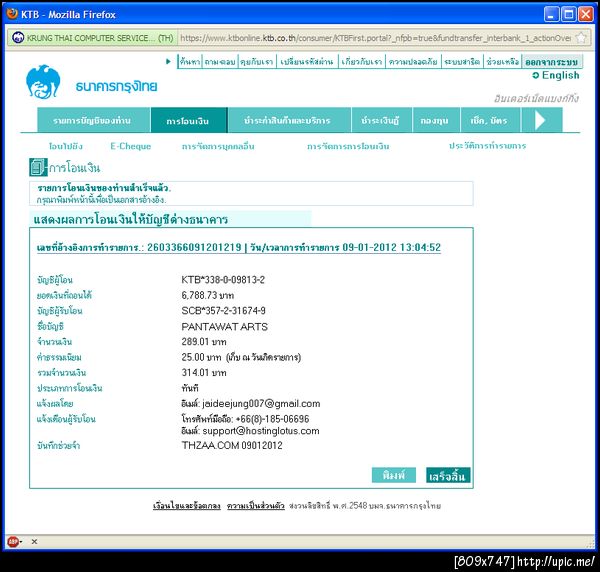Click the money transfer document icon
The height and width of the screenshot is (572, 600).
click(x=38, y=167)
